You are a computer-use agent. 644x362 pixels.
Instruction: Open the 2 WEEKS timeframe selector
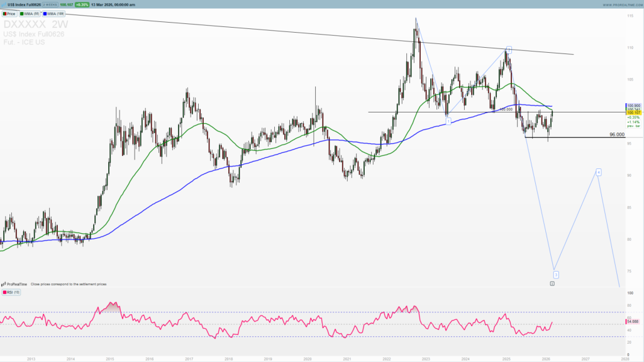(50, 4)
